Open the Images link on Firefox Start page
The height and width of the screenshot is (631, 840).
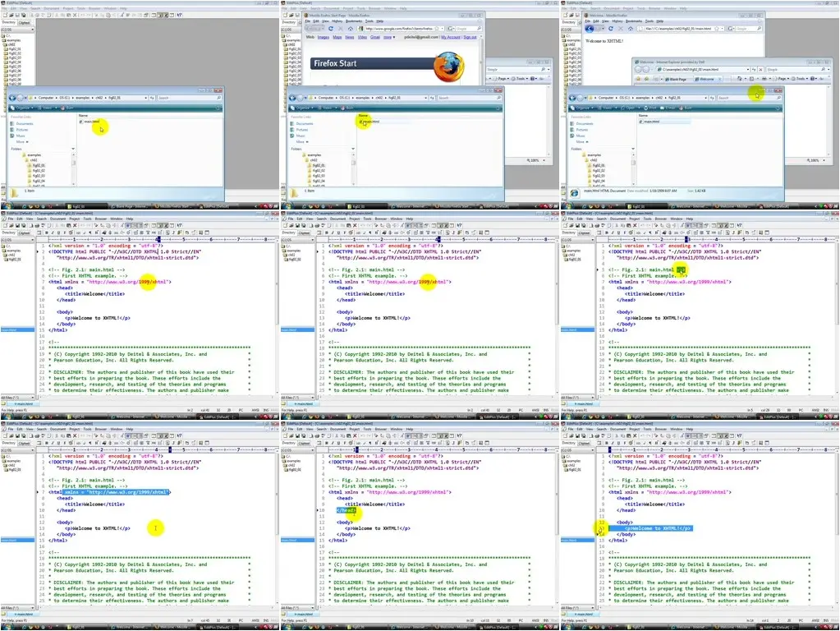(x=323, y=38)
